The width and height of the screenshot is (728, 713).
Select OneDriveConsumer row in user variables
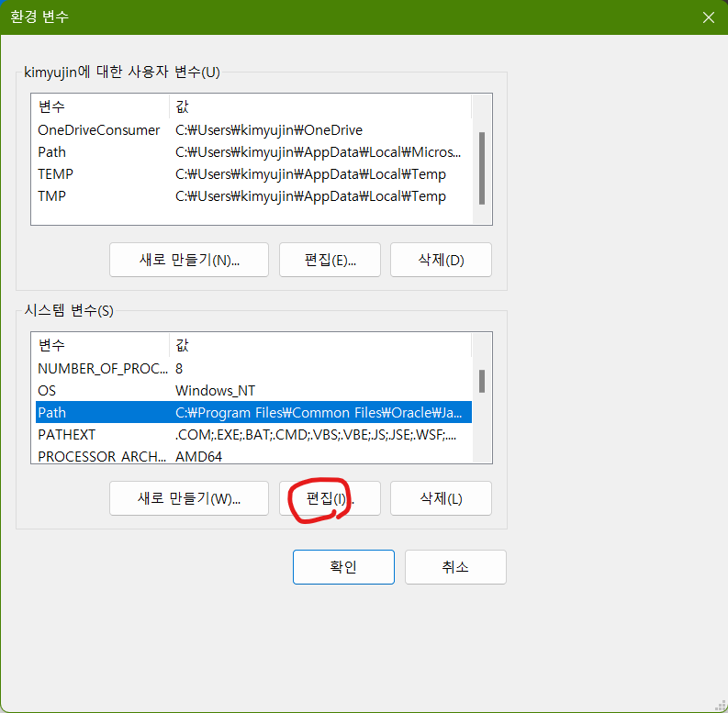[253, 130]
